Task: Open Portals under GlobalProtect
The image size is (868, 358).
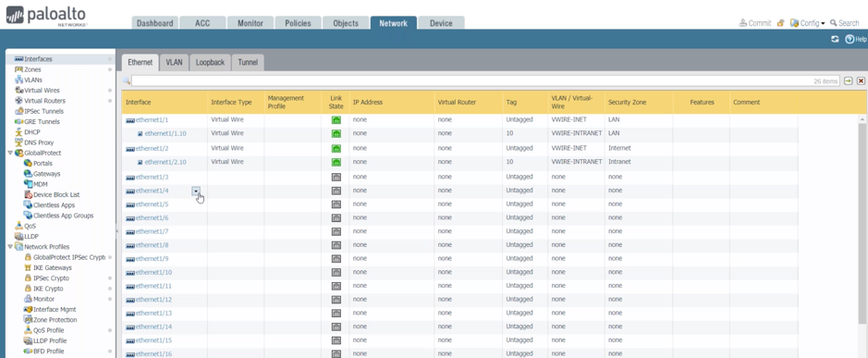Action: tap(43, 164)
